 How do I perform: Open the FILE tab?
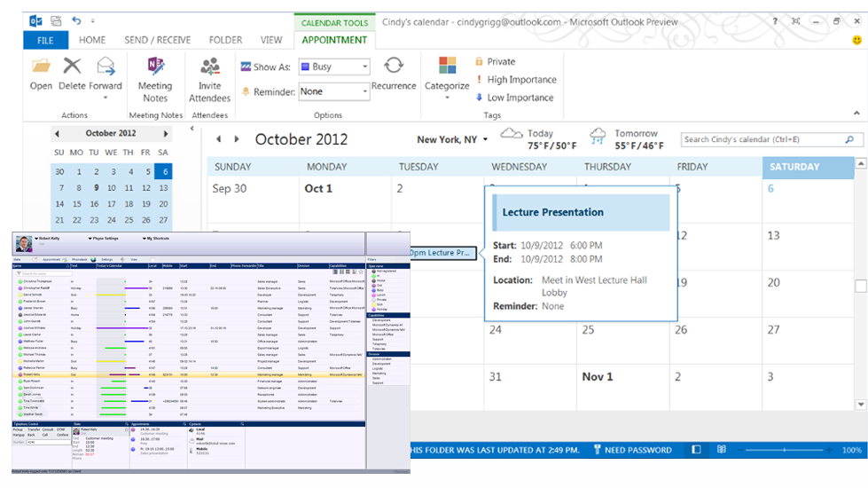45,40
